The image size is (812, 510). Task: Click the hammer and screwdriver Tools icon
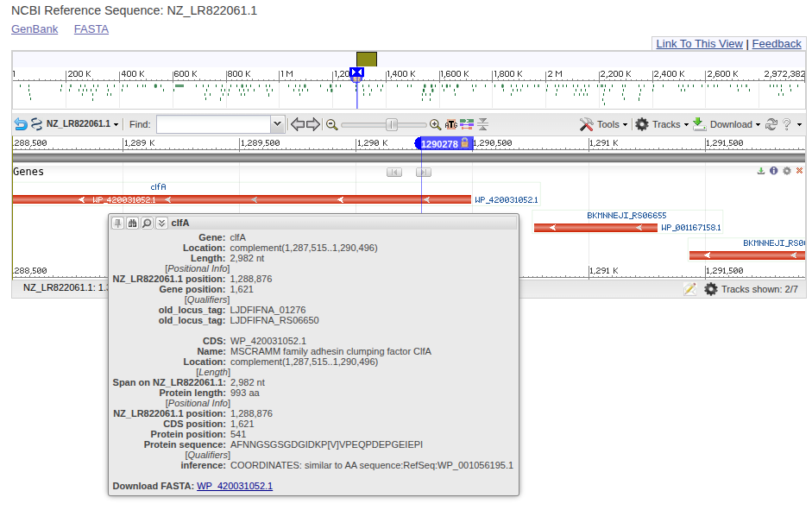click(x=586, y=124)
